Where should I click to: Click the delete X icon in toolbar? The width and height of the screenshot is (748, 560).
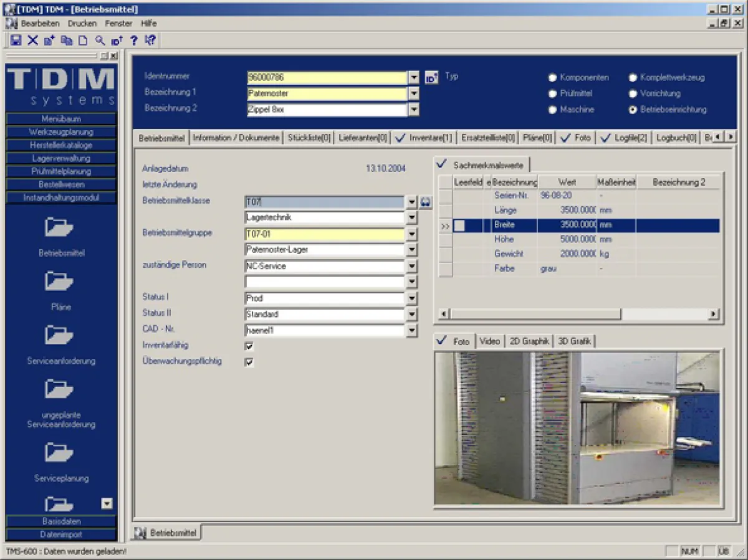coord(33,40)
